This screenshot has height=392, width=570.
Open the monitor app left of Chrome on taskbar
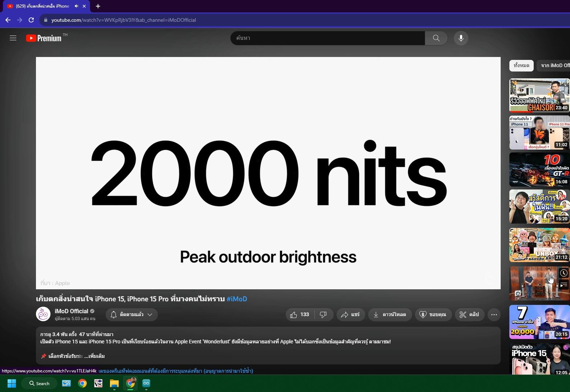click(x=66, y=383)
